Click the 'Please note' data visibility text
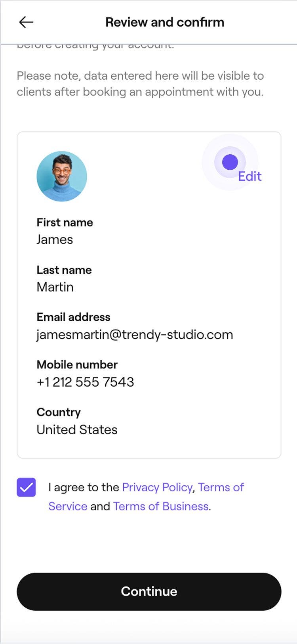297x644 pixels. (140, 84)
